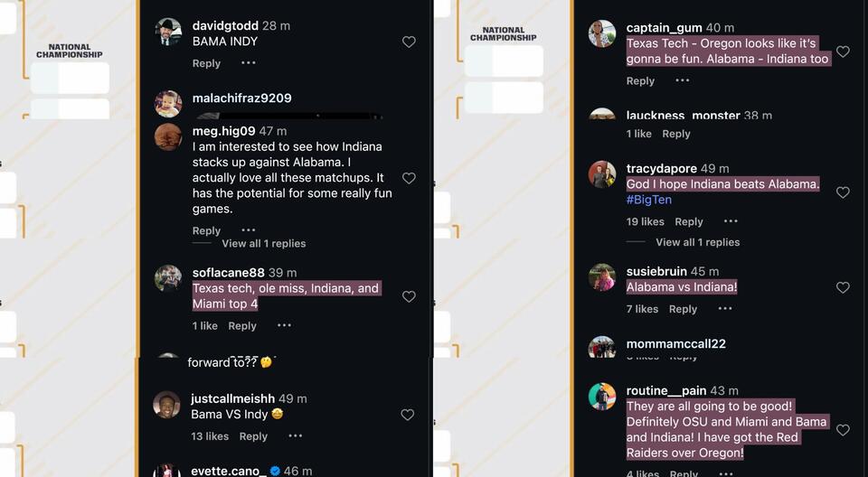Reply to captain_gum's comment

[x=640, y=80]
